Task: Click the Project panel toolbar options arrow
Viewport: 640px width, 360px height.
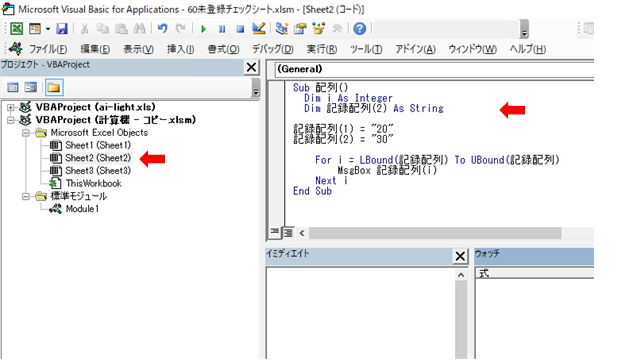Action: point(256,88)
